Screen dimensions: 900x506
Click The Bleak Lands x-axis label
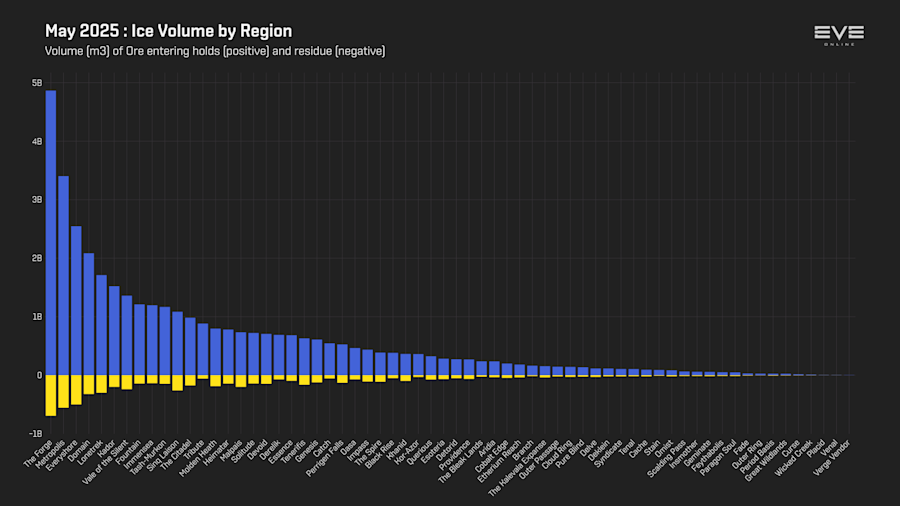(x=461, y=461)
